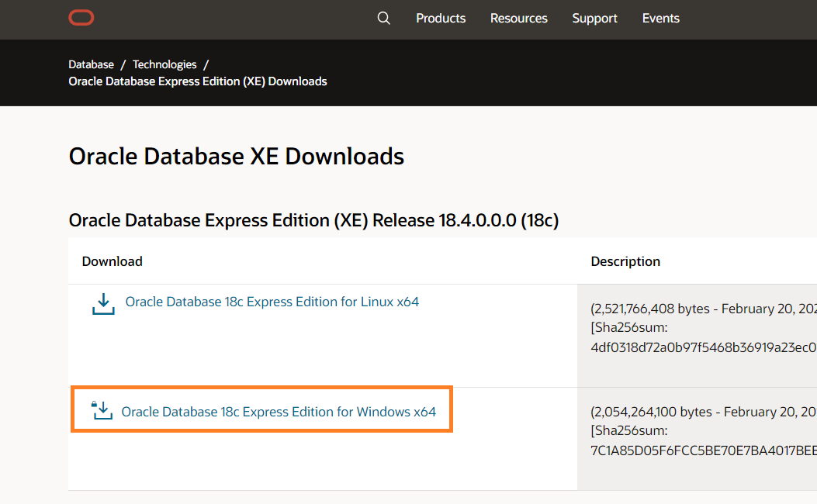Image resolution: width=817 pixels, height=504 pixels.
Task: Click the Linux x64 download arrow icon
Action: pos(103,304)
